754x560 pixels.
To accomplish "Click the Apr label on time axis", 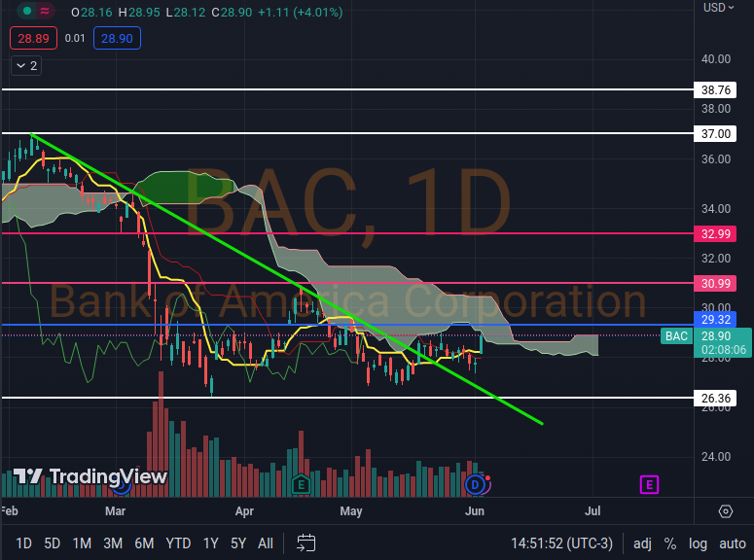I will [244, 511].
